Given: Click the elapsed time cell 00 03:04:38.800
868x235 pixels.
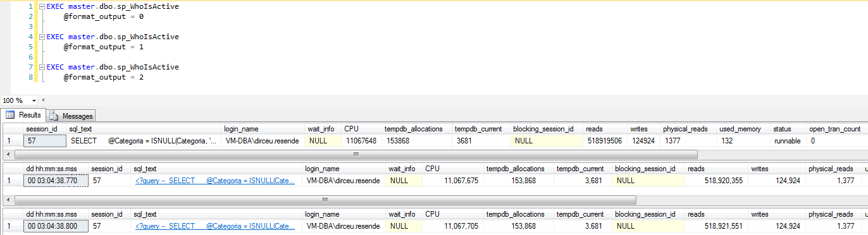Looking at the screenshot, I should coord(56,226).
